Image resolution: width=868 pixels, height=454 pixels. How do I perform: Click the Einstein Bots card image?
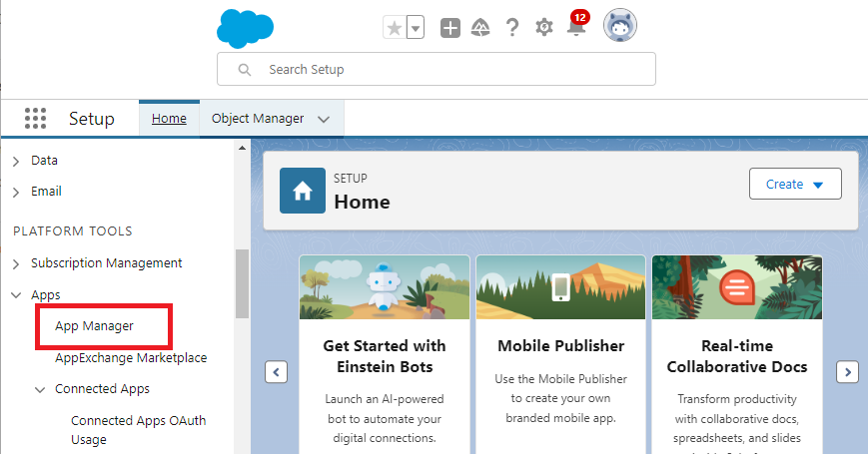[385, 287]
